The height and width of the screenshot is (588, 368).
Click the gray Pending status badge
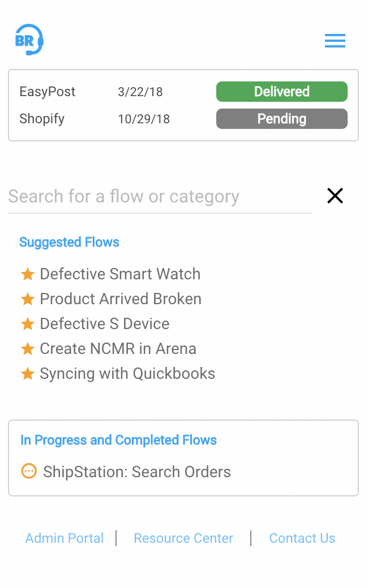tap(281, 119)
